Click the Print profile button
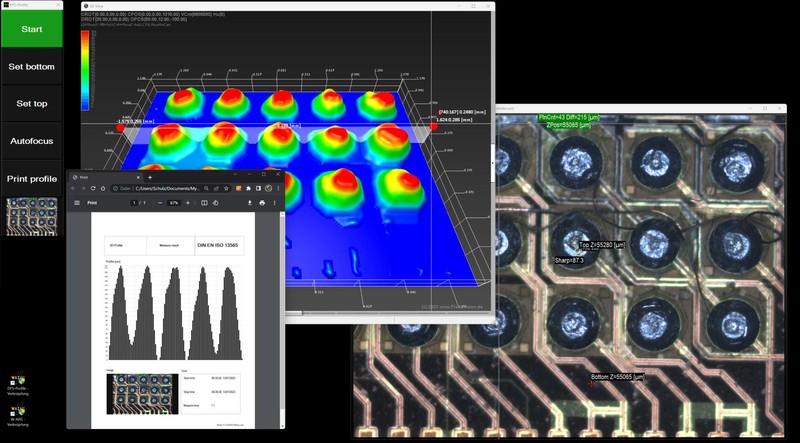The image size is (800, 443). pyautogui.click(x=30, y=178)
